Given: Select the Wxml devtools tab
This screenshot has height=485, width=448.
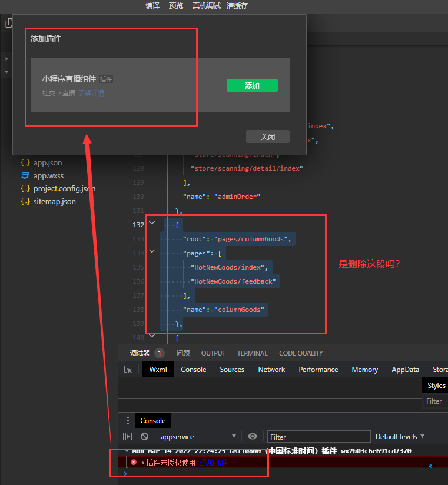Looking at the screenshot, I should [158, 369].
